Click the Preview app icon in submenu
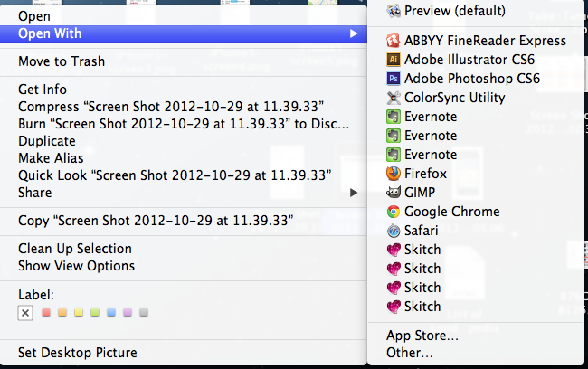This screenshot has height=369, width=588. (x=394, y=11)
